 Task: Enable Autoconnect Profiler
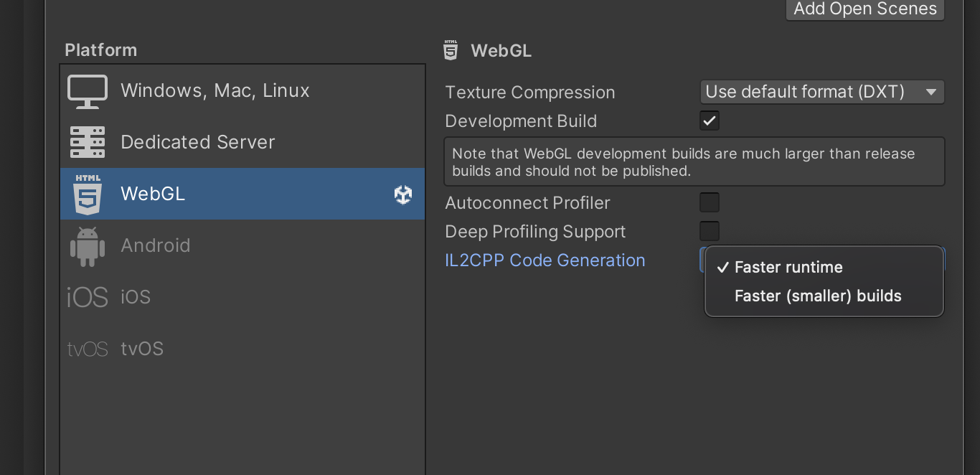pyautogui.click(x=709, y=202)
